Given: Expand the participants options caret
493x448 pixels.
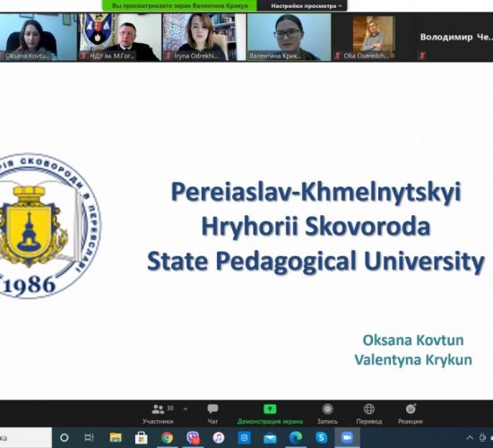Looking at the screenshot, I should 186,409.
